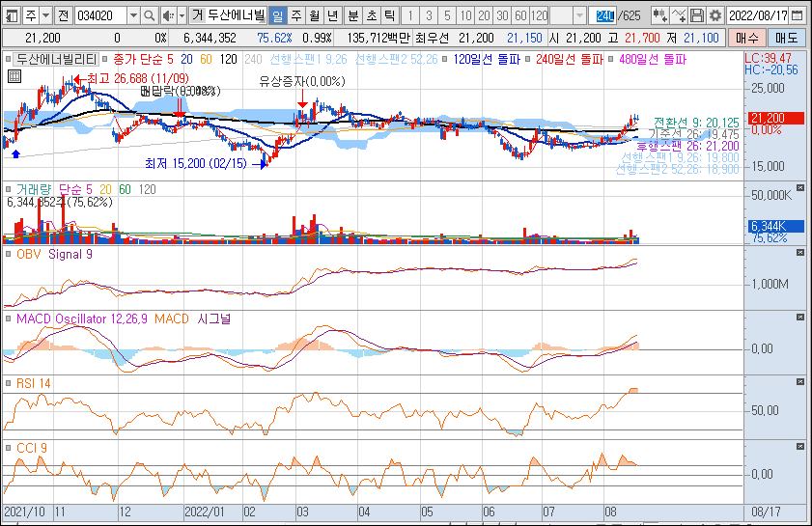Open chart settings gear icon
812x526 pixels.
(715, 16)
